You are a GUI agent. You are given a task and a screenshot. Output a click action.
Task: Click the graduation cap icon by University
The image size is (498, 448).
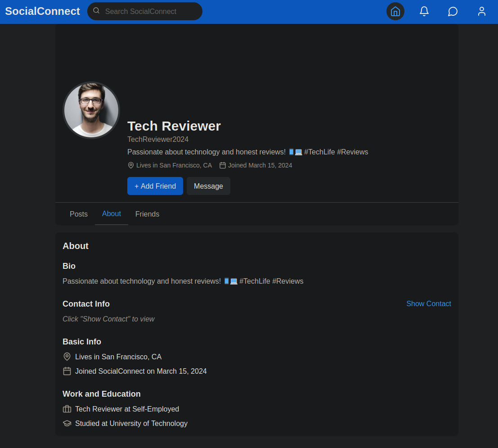pos(67,423)
